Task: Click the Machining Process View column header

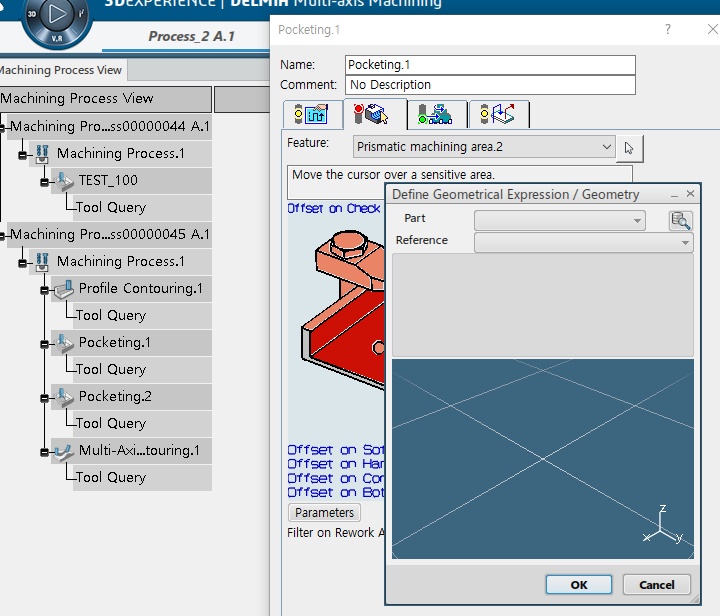Action: 106,98
